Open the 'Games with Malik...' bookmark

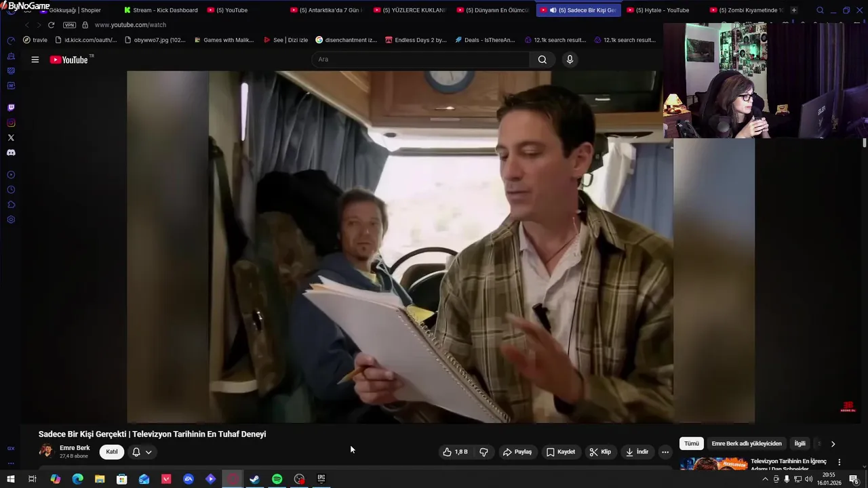(224, 40)
